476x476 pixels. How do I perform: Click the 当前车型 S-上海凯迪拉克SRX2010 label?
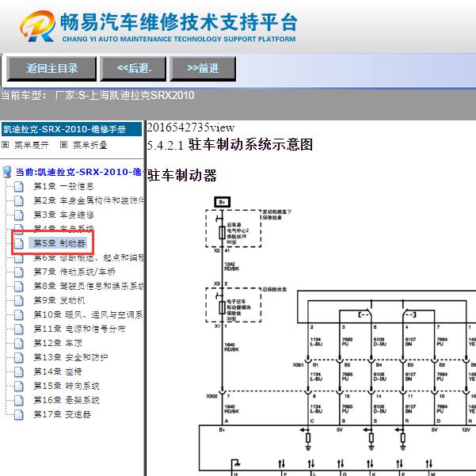[x=97, y=95]
